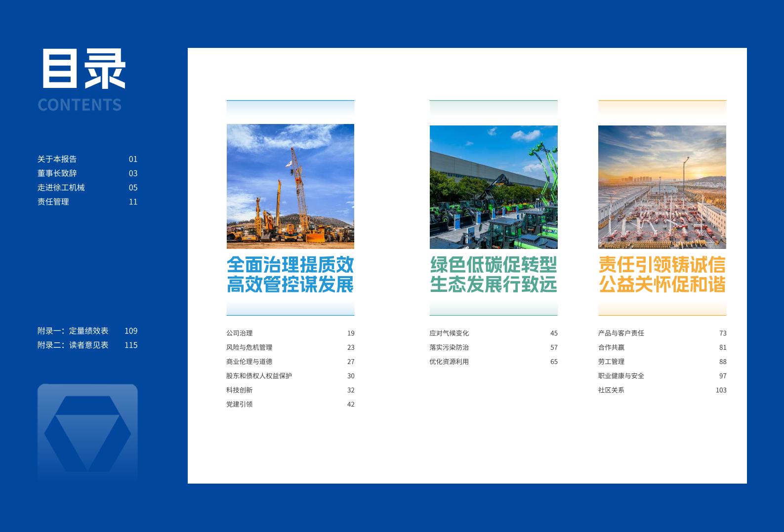
Task: Open the green machinery exhibition photo
Action: [493, 187]
